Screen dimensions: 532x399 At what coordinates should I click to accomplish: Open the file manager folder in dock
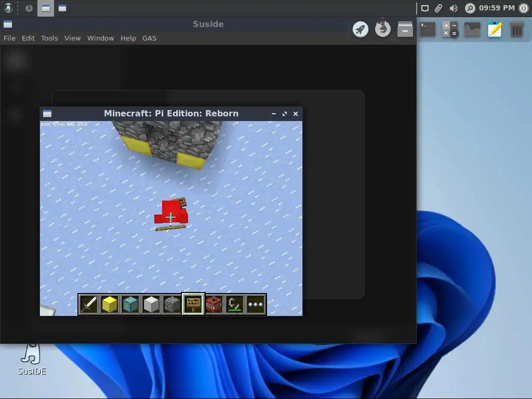click(472, 30)
